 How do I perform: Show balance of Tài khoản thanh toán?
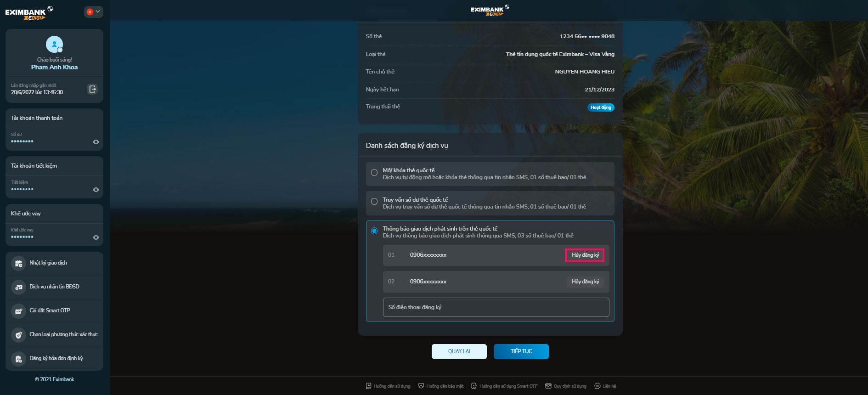[x=96, y=142]
